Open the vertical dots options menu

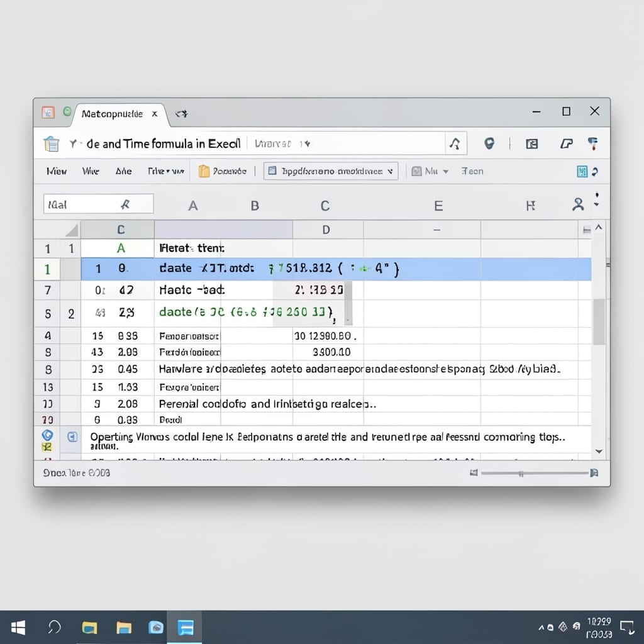[x=597, y=200]
